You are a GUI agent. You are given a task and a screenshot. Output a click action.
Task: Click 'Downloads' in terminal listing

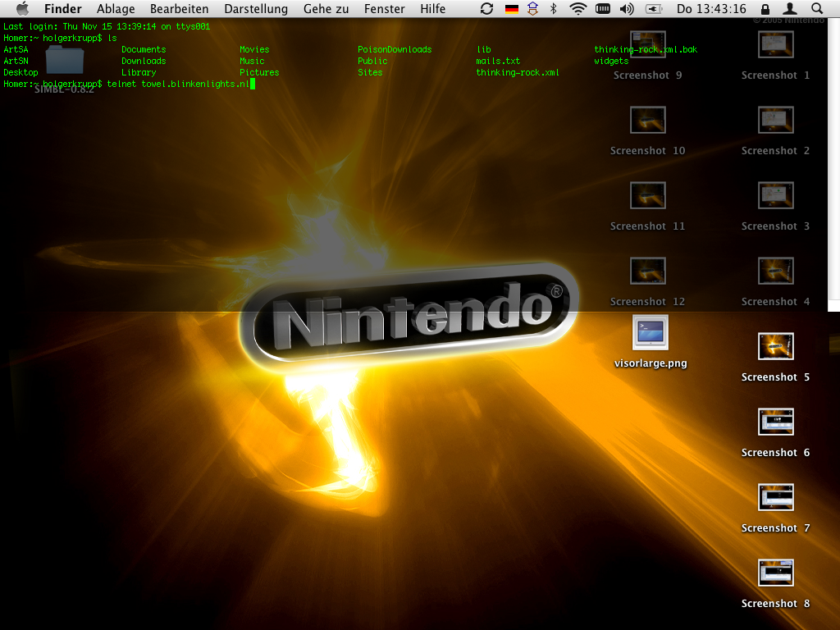(x=144, y=61)
